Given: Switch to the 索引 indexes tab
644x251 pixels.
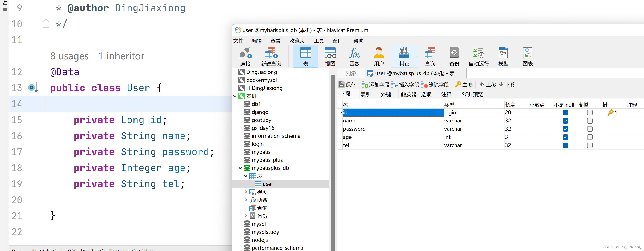Looking at the screenshot, I should pyautogui.click(x=365, y=94).
